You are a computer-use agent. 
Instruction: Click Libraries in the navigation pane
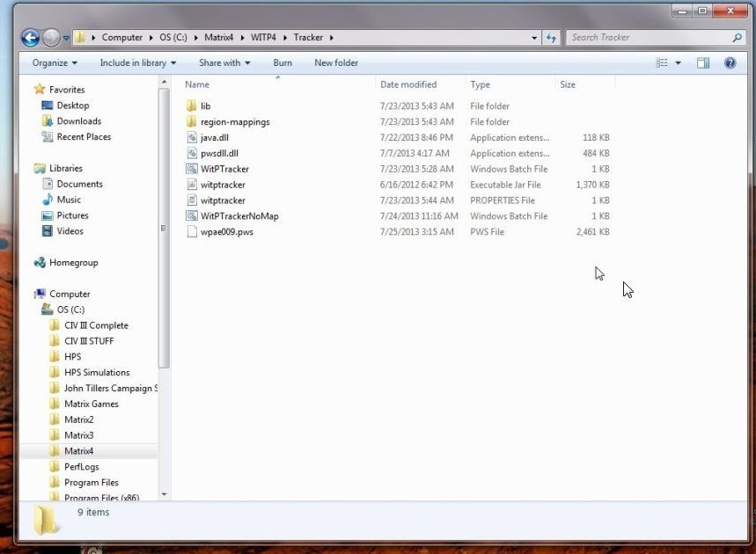click(66, 168)
